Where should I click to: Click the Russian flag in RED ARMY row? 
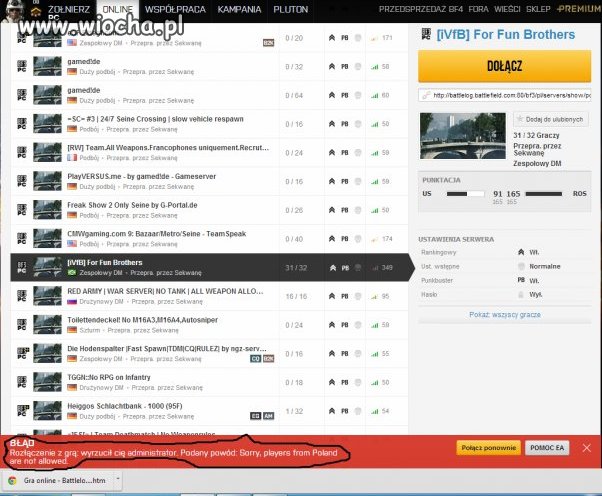(72, 301)
